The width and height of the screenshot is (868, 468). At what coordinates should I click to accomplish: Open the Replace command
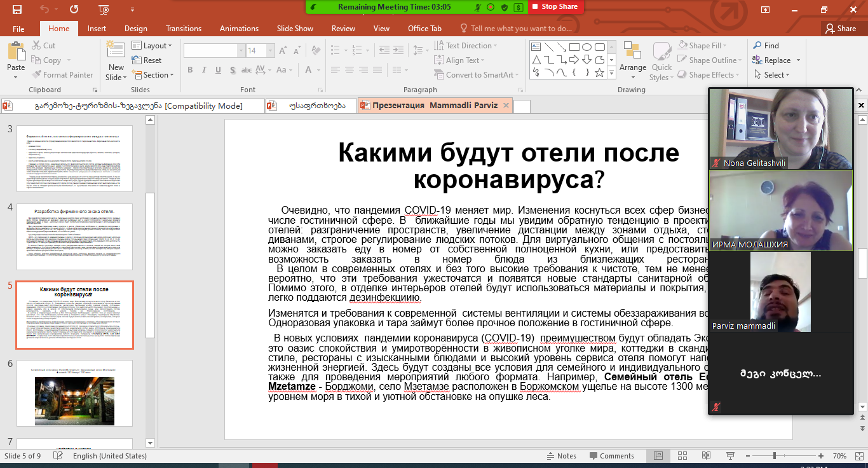pyautogui.click(x=772, y=60)
